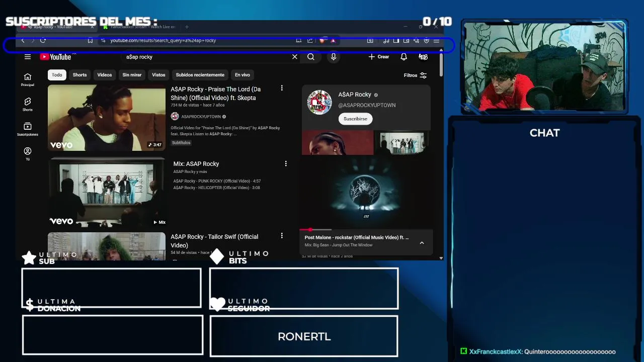Open options for Praise The Lord video
Screen dimensions: 644x362
pyautogui.click(x=282, y=88)
